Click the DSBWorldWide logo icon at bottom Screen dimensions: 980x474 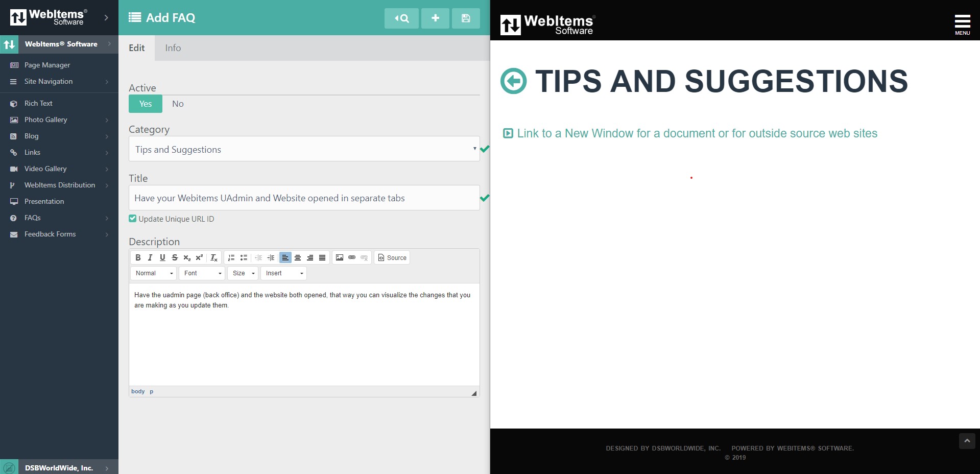(x=9, y=467)
